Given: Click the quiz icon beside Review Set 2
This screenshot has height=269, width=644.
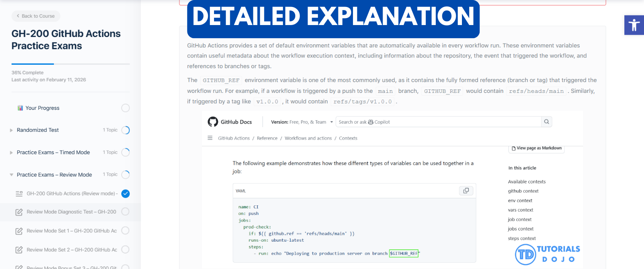Looking at the screenshot, I should [19, 250].
